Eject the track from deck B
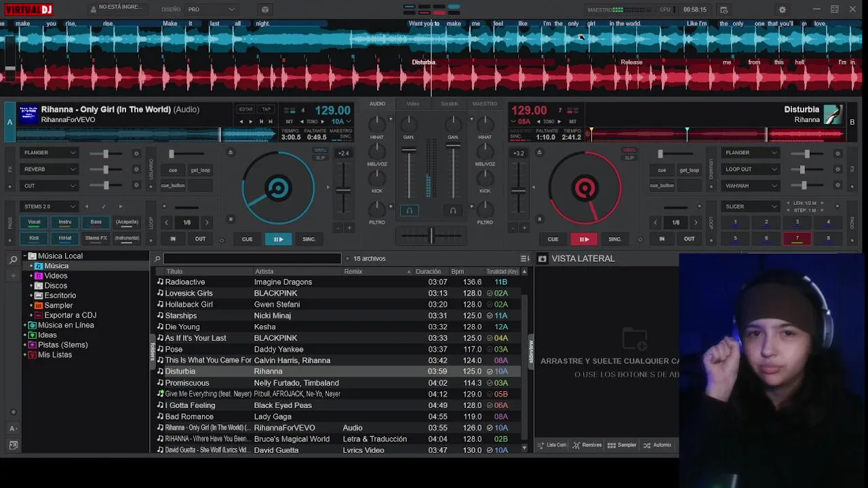This screenshot has height=488, width=868. [539, 152]
